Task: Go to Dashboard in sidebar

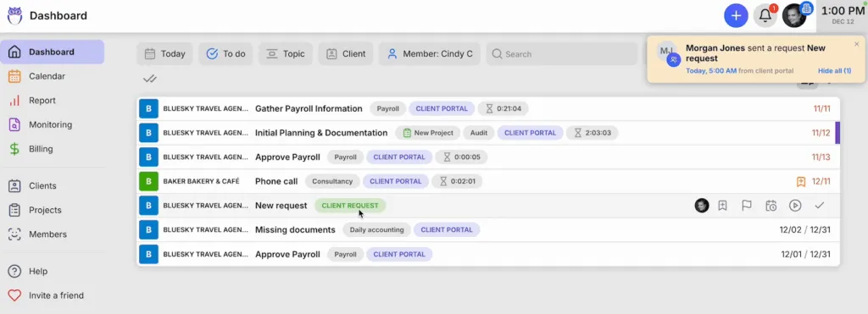Action: point(52,52)
